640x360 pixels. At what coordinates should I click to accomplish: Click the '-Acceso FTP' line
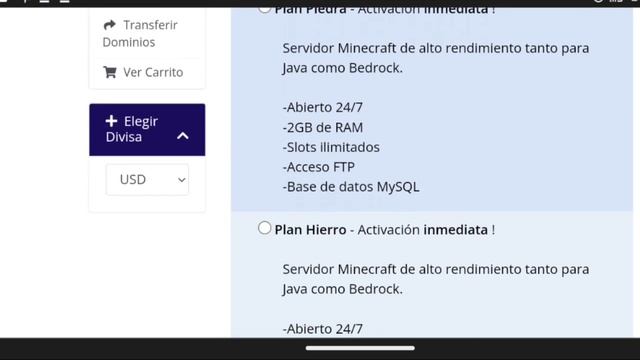point(318,167)
